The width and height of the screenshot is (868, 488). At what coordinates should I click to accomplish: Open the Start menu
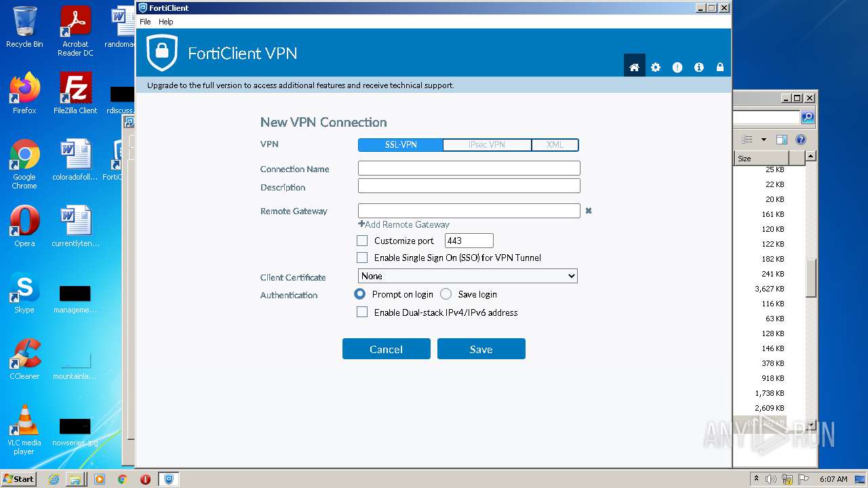point(19,479)
